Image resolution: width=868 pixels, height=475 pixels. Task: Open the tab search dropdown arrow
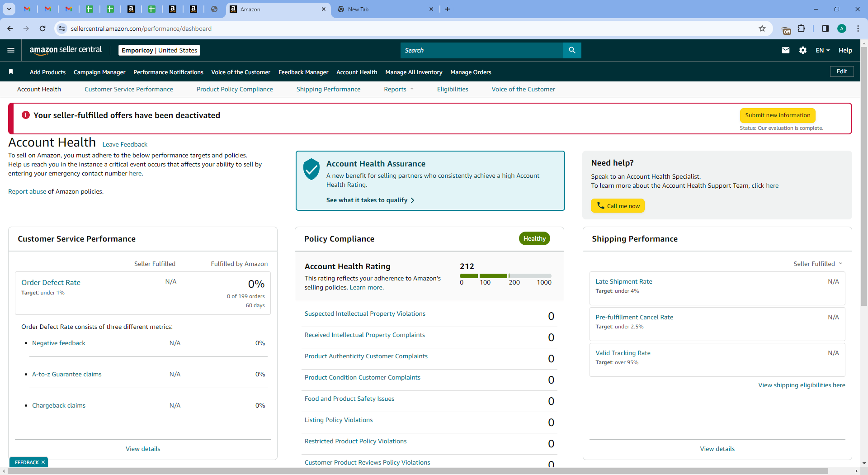(9, 9)
